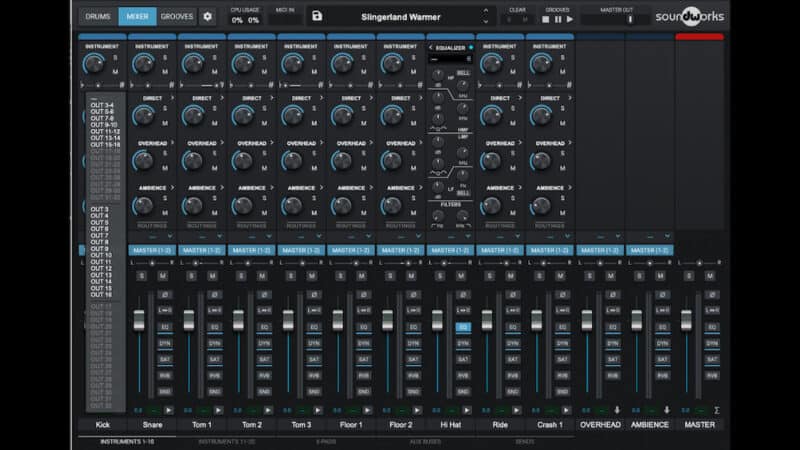The width and height of the screenshot is (800, 450).
Task: Click the microphone icon on AMBIENCE channel
Action: click(666, 410)
